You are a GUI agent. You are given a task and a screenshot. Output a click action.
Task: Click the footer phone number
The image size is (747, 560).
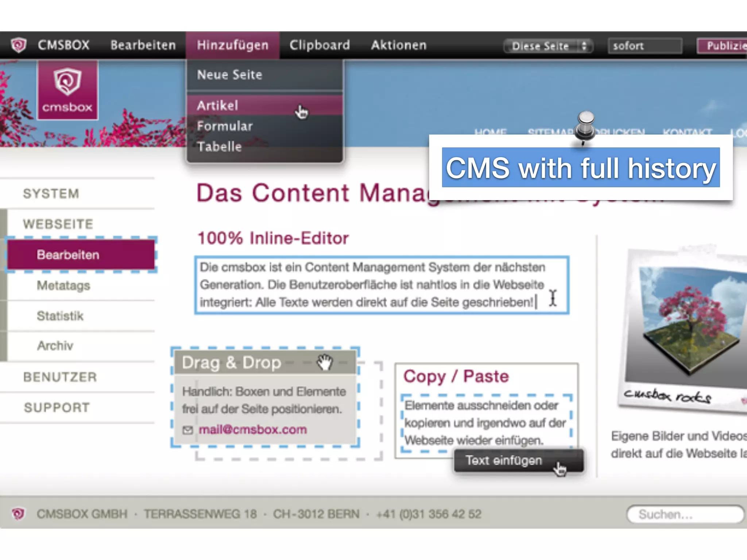[429, 514]
